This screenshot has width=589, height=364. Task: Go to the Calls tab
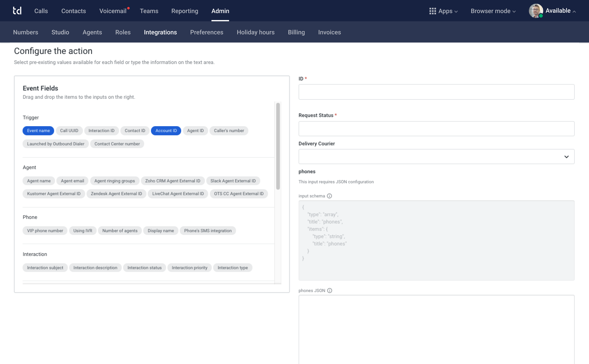[41, 11]
